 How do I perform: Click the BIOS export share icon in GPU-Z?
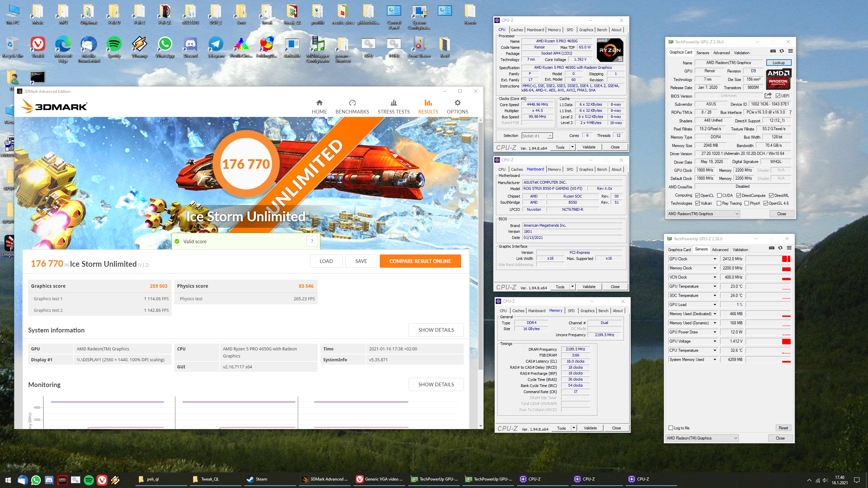(768, 96)
